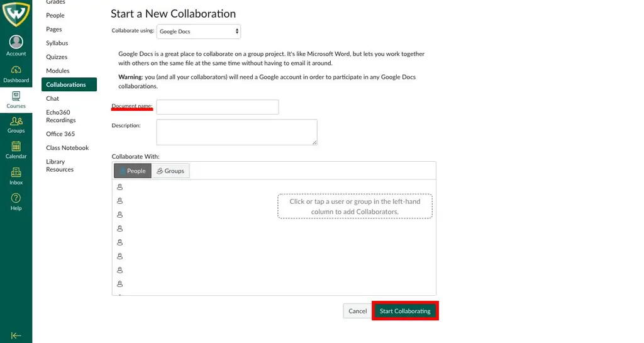The width and height of the screenshot is (644, 343).
Task: Open the Account profile icon
Action: (16, 42)
